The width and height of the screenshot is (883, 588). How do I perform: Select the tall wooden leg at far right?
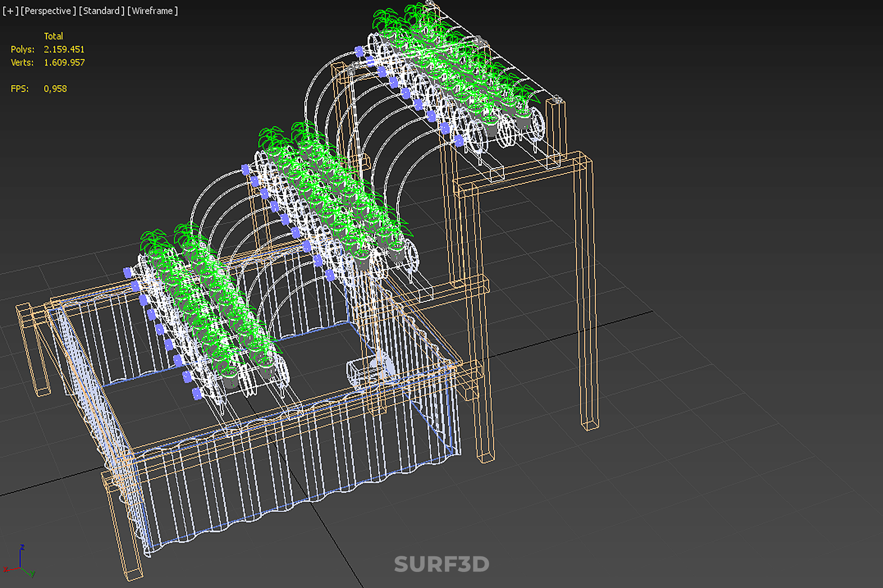[x=587, y=294]
